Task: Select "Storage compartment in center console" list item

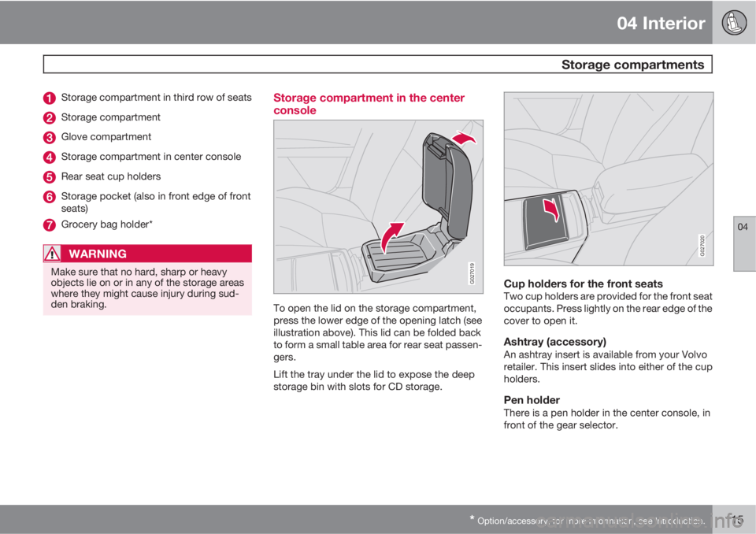Action: pos(151,157)
